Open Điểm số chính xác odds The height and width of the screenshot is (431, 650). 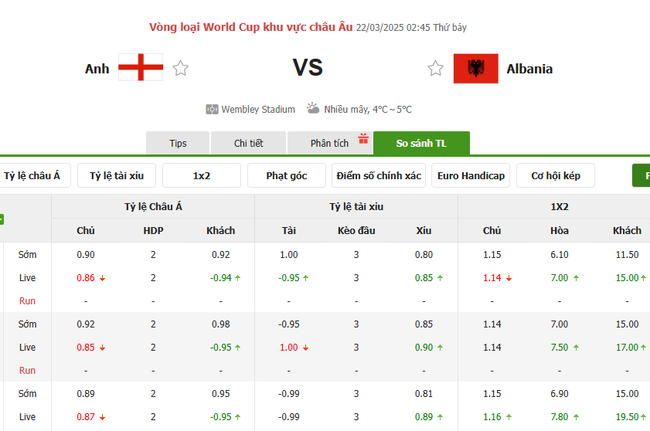tap(378, 176)
